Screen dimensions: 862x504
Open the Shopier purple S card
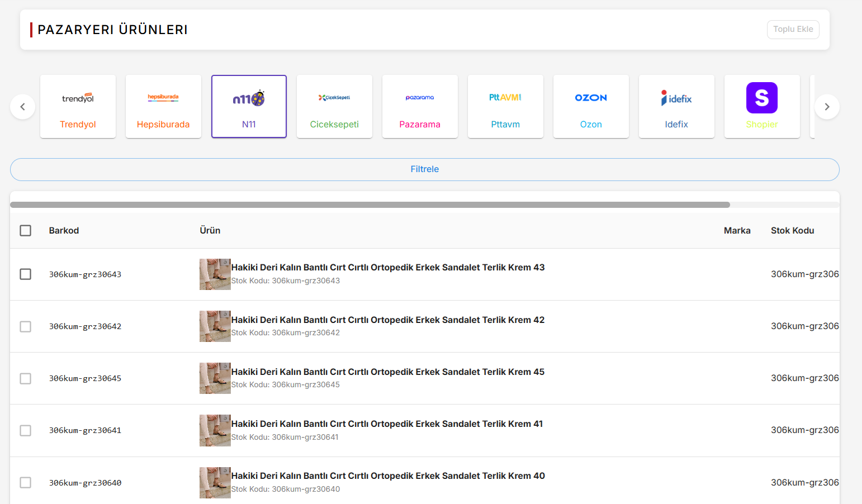pyautogui.click(x=762, y=106)
